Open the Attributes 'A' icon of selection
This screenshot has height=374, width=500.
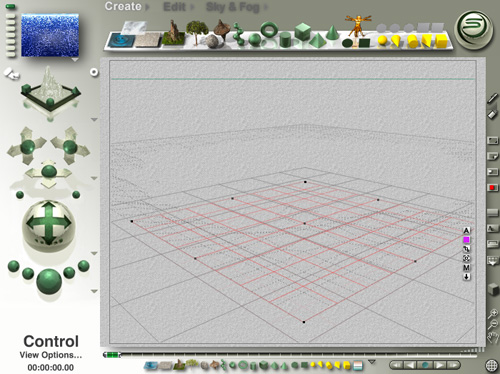(466, 230)
